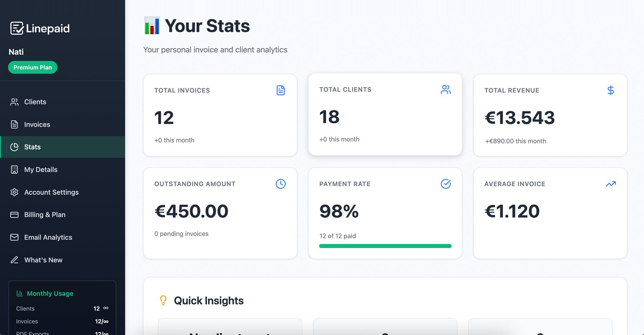The height and width of the screenshot is (335, 644).
Task: Click the Premium Plan badge
Action: [x=33, y=67]
